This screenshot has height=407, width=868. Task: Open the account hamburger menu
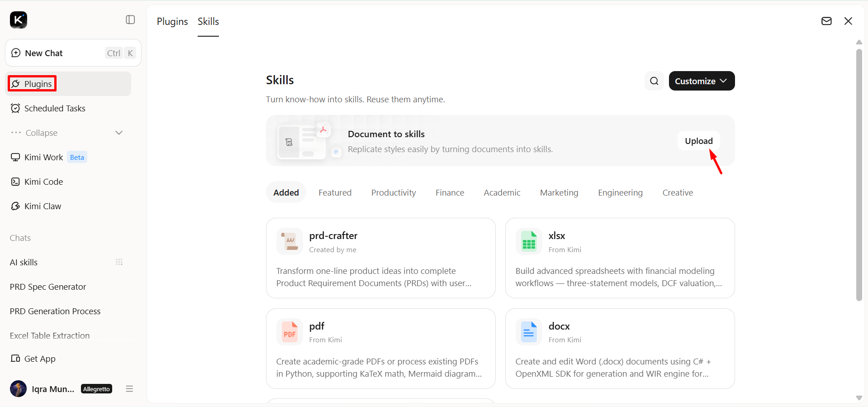click(x=129, y=388)
